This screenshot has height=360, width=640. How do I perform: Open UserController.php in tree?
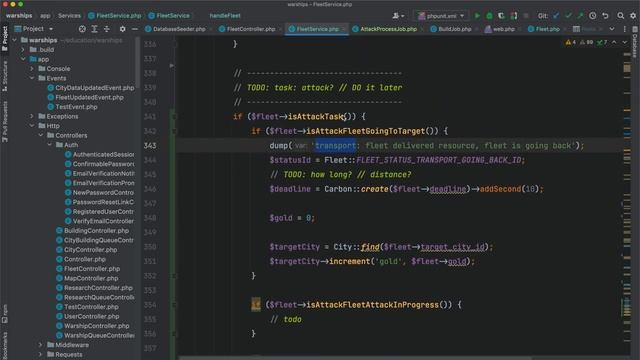(88, 316)
